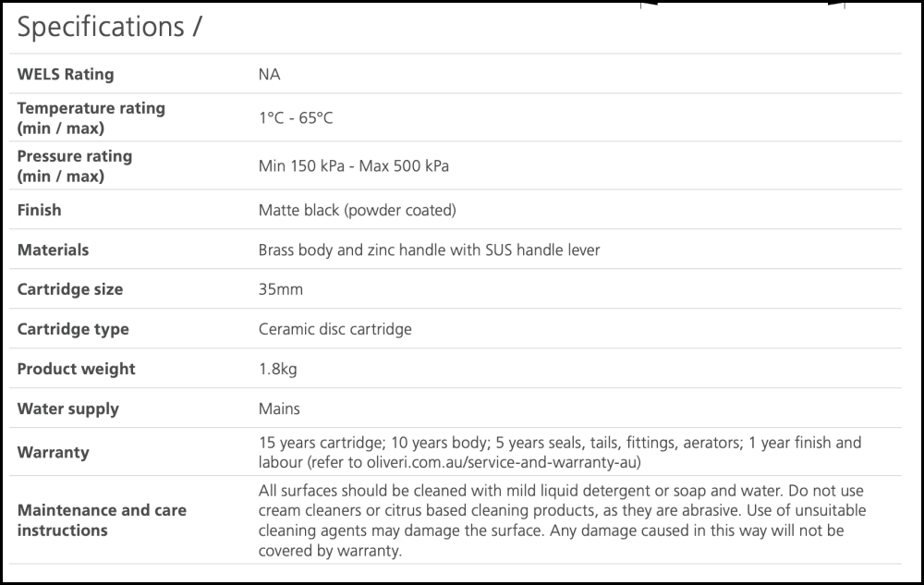Select the Min 150 kPa - Max 500 kPa value

(354, 166)
